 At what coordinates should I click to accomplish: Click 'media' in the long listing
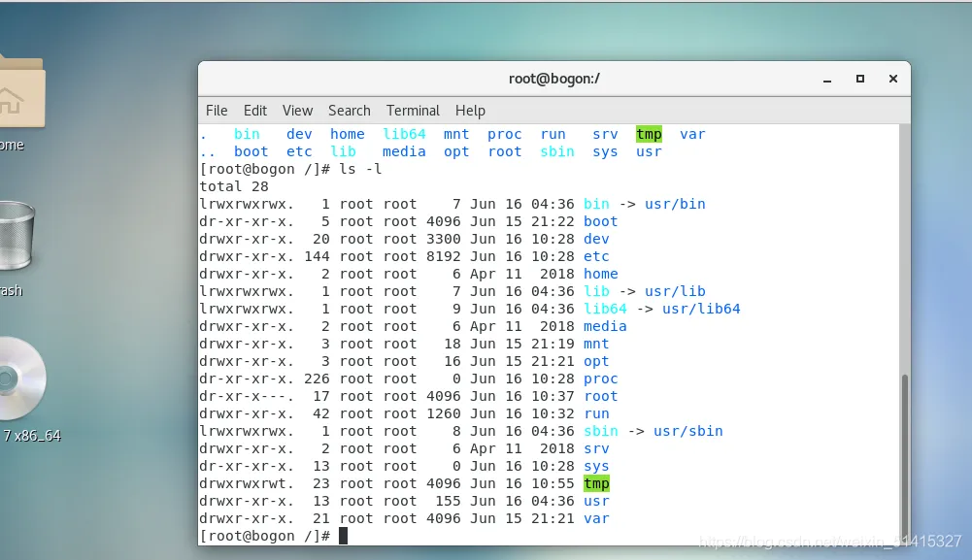[605, 326]
